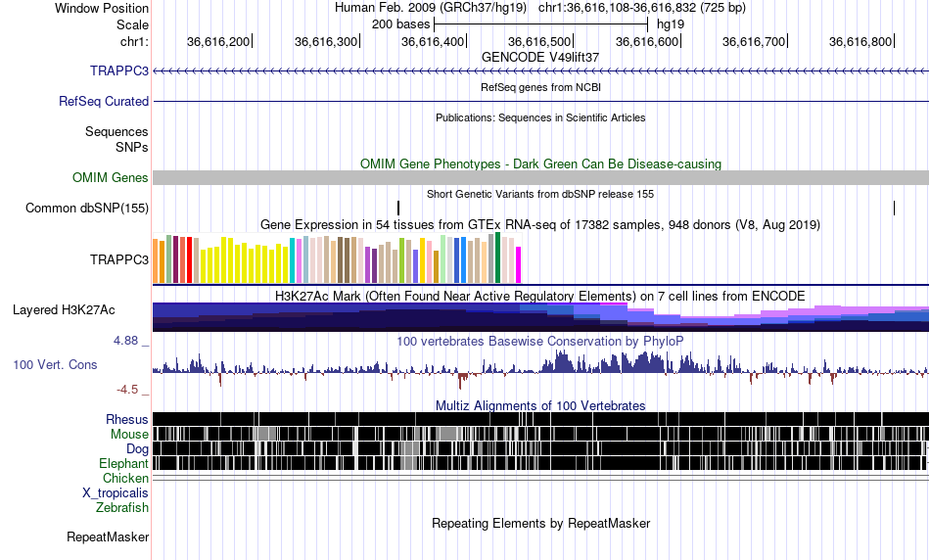This screenshot has width=930, height=560.
Task: Click the 4.88 conservation axis value
Action: coord(125,341)
